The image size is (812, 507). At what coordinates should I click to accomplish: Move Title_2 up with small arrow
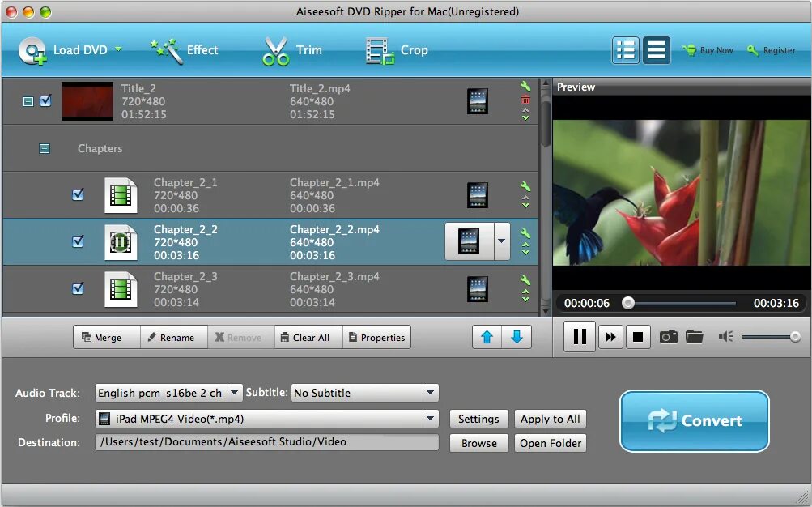pos(525,110)
